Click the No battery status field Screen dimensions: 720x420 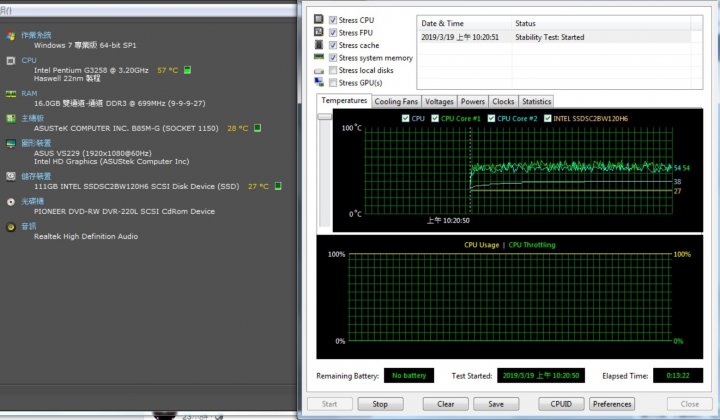(409, 375)
